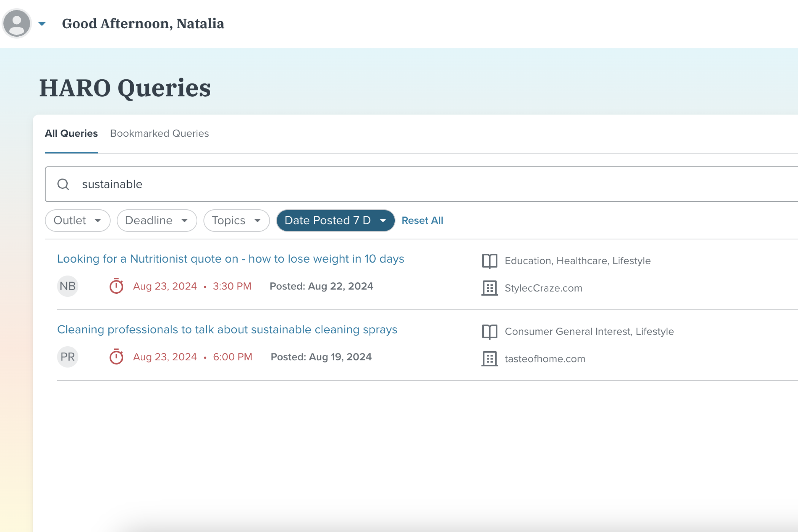The image size is (798, 532).
Task: Focus the search field containing 'sustainable'
Action: (421, 184)
